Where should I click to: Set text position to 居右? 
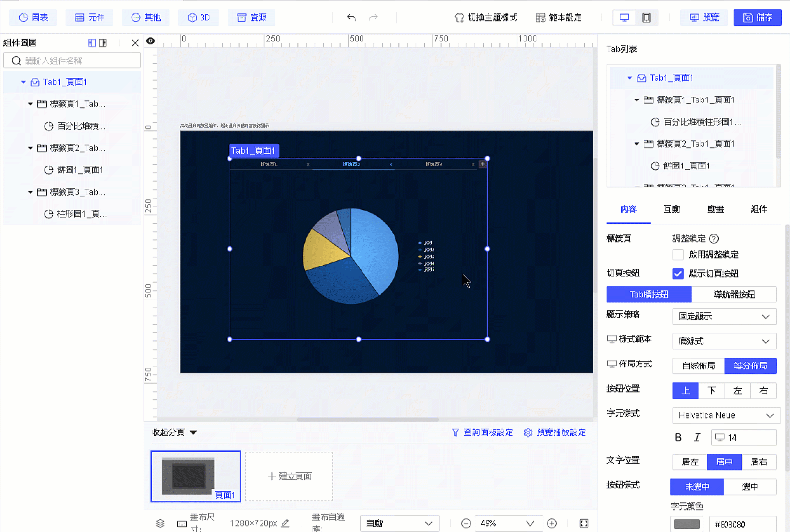tap(759, 462)
